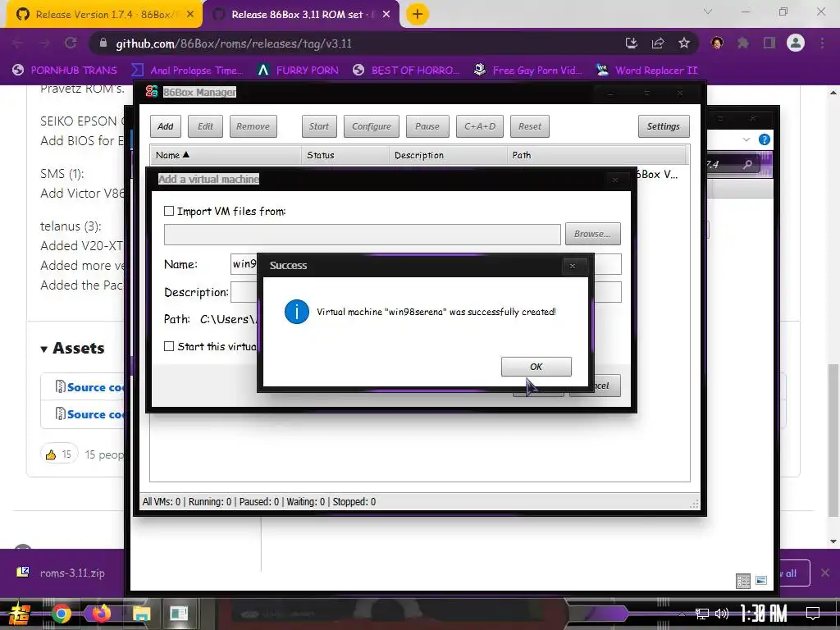Bookmark this page with star icon
The image size is (840, 630).
point(684,43)
